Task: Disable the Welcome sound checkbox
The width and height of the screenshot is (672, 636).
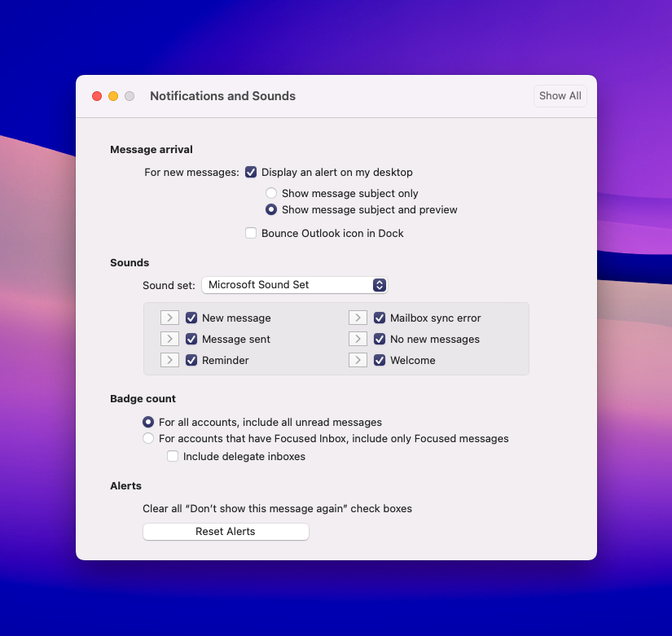Action: (380, 360)
